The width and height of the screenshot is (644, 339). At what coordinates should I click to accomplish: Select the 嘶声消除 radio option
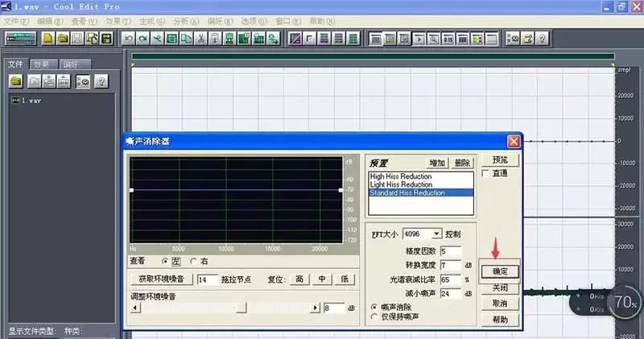coord(374,307)
